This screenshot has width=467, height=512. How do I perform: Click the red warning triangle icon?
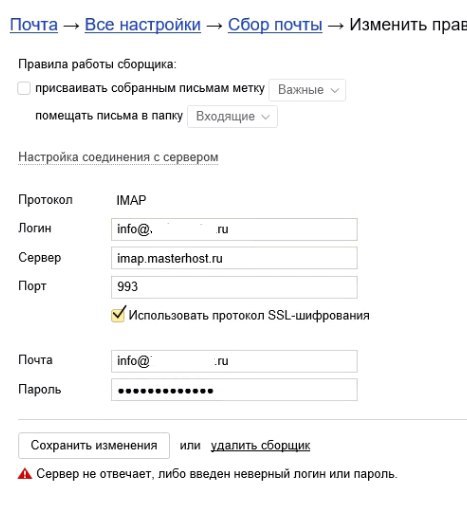pos(25,474)
